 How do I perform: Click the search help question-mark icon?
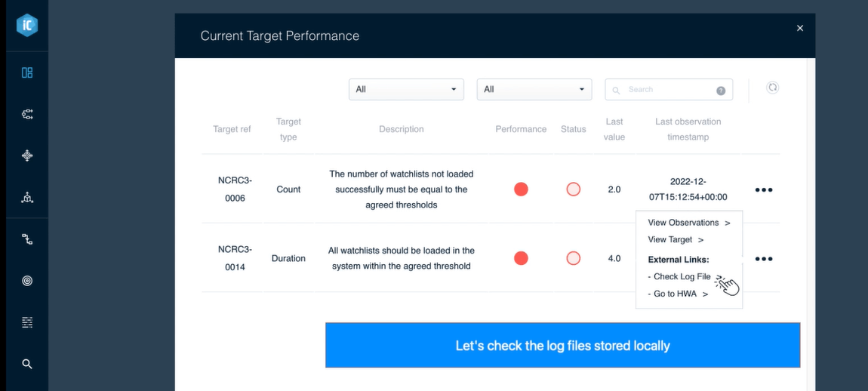720,90
